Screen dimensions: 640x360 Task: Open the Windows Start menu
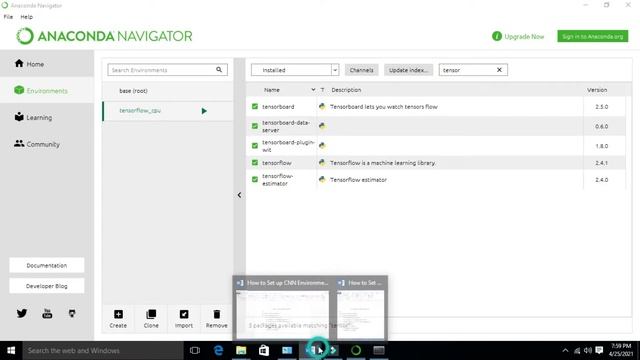click(11, 351)
